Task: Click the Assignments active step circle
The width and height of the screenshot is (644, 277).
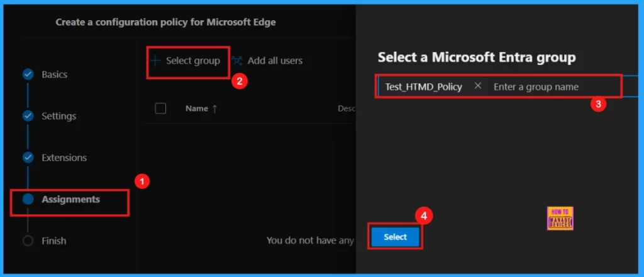Action: 28,200
